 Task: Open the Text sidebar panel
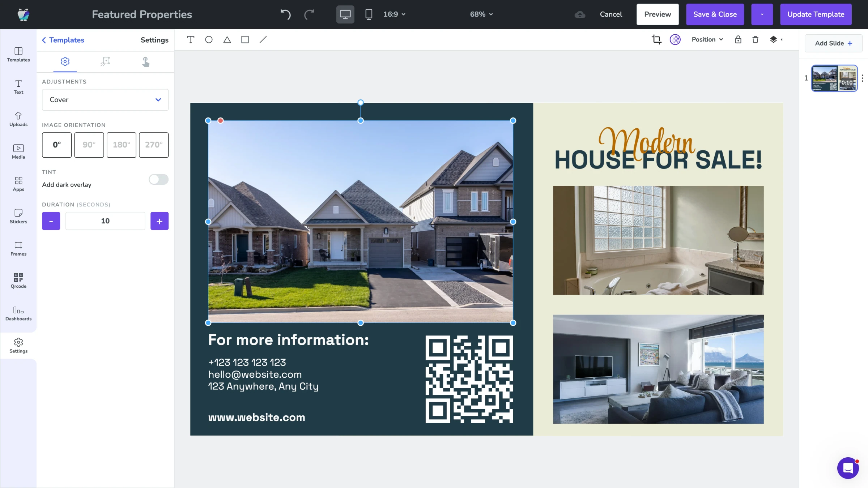pos(18,87)
